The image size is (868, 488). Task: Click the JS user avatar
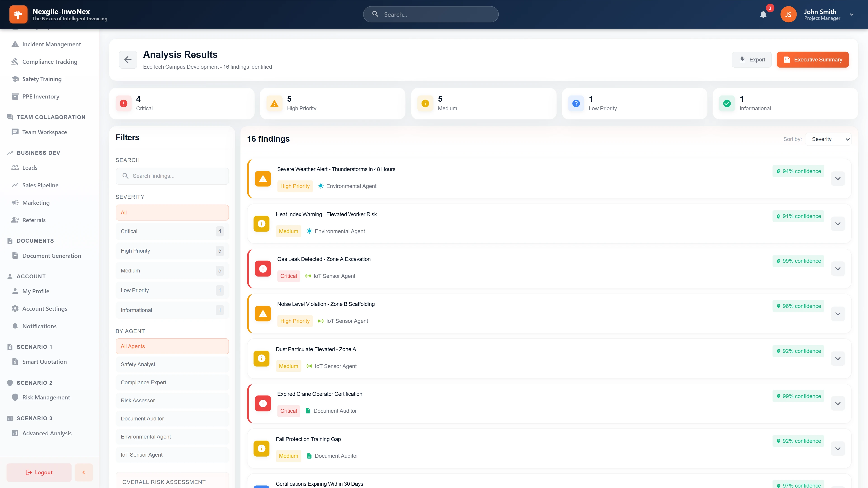point(788,14)
